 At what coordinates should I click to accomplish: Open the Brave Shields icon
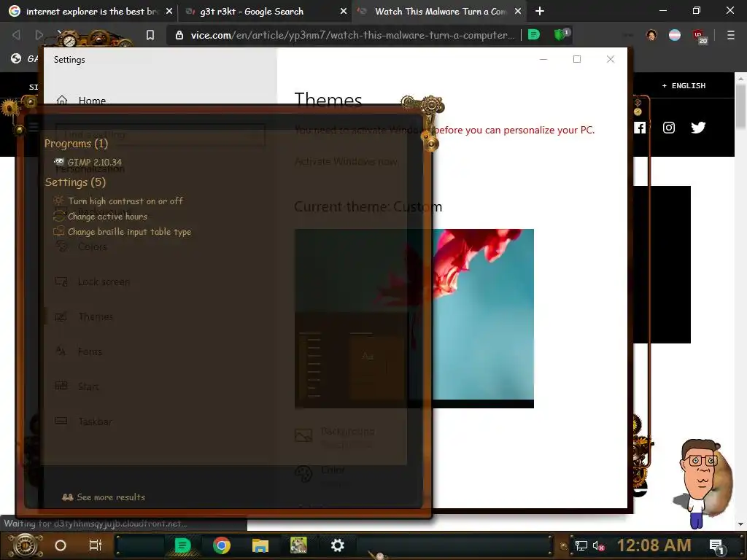[x=561, y=35]
